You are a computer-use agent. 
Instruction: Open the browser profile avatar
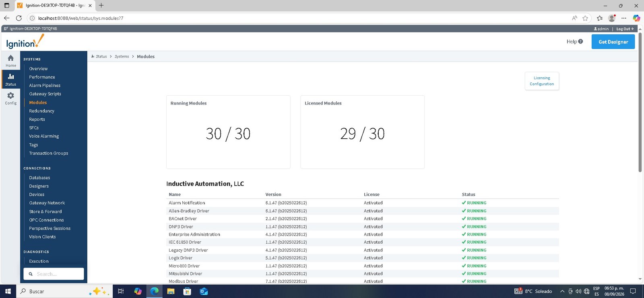click(612, 18)
